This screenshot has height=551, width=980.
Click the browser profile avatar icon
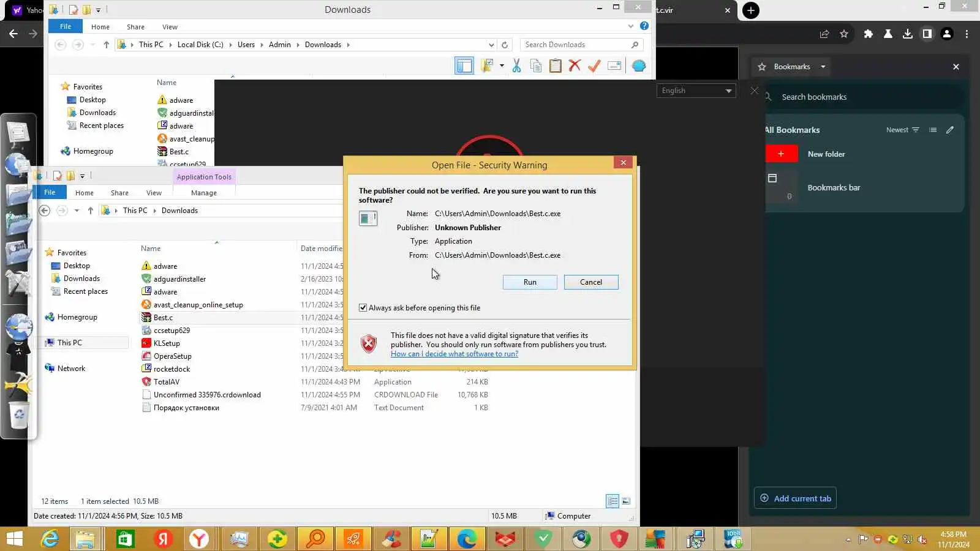coord(947,34)
